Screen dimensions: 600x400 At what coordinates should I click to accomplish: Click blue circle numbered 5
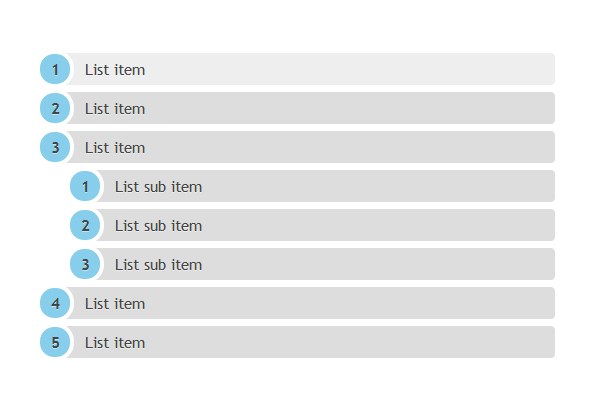point(55,342)
